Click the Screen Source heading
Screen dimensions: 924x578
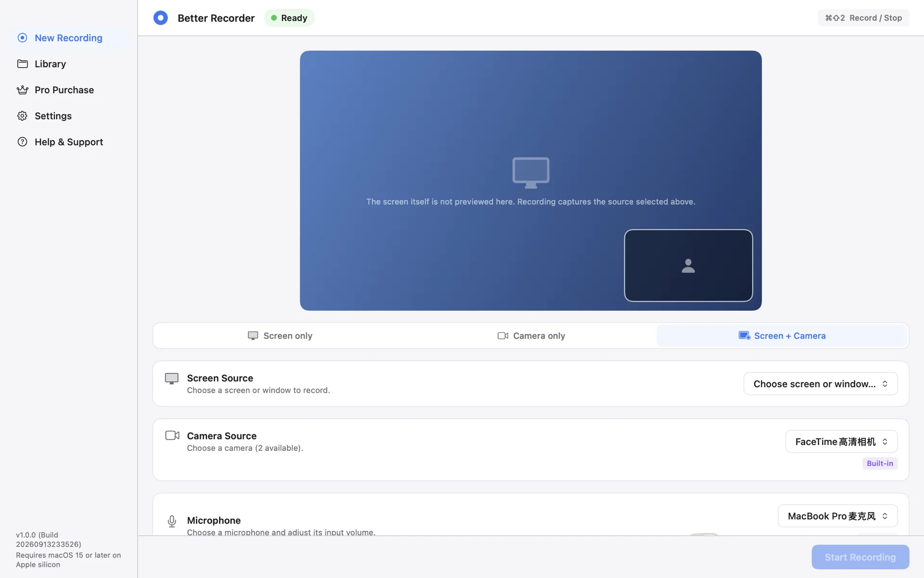tap(220, 378)
